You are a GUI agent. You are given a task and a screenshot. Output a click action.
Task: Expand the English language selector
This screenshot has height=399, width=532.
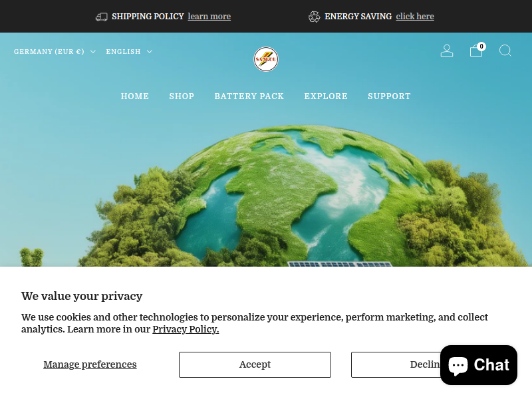tap(129, 52)
